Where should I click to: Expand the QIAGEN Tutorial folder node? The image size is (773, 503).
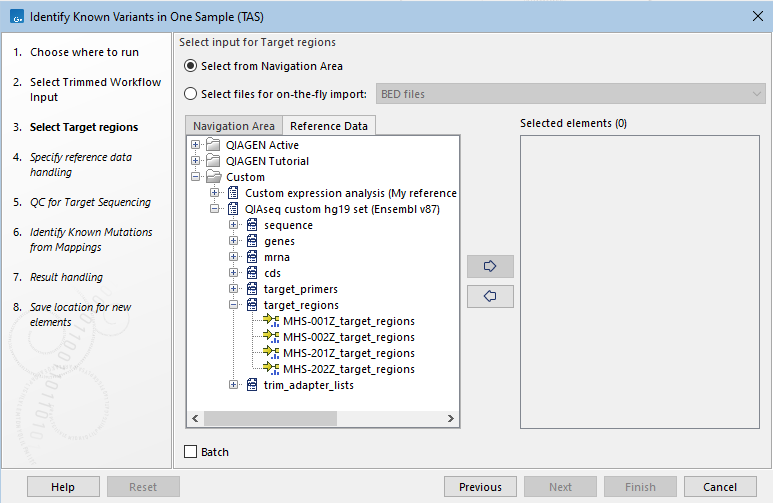tap(196, 161)
